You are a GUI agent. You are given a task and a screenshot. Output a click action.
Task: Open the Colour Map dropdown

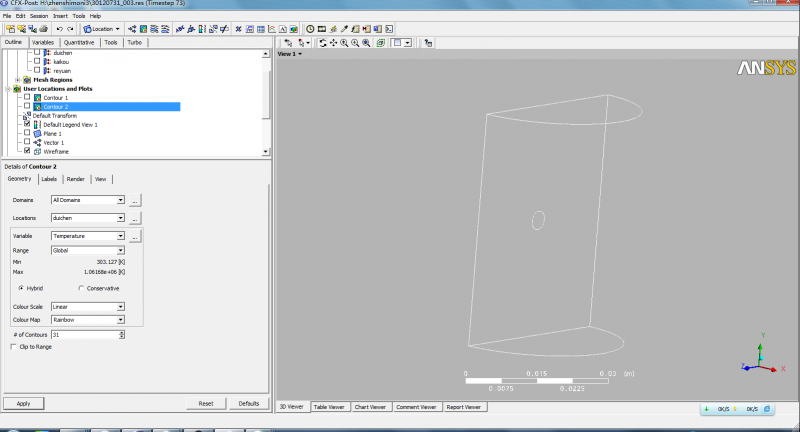click(x=121, y=320)
